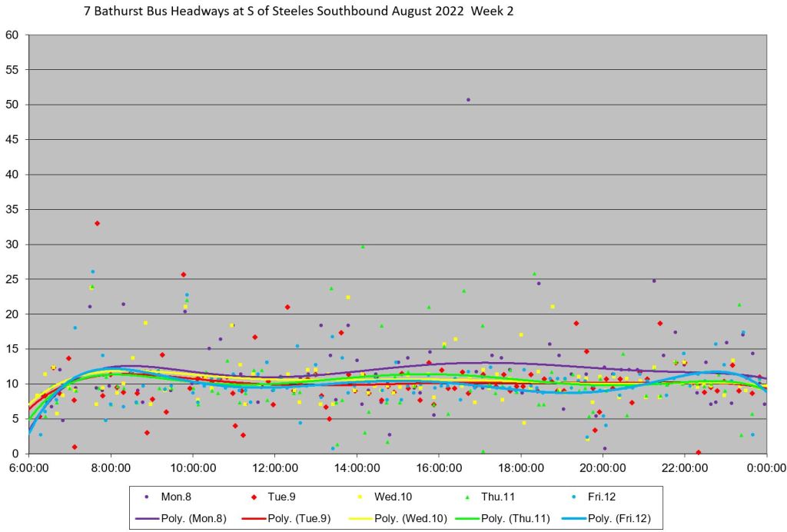The width and height of the screenshot is (787, 532).
Task: Select the 12:00:00 x-axis label
Action: click(274, 467)
